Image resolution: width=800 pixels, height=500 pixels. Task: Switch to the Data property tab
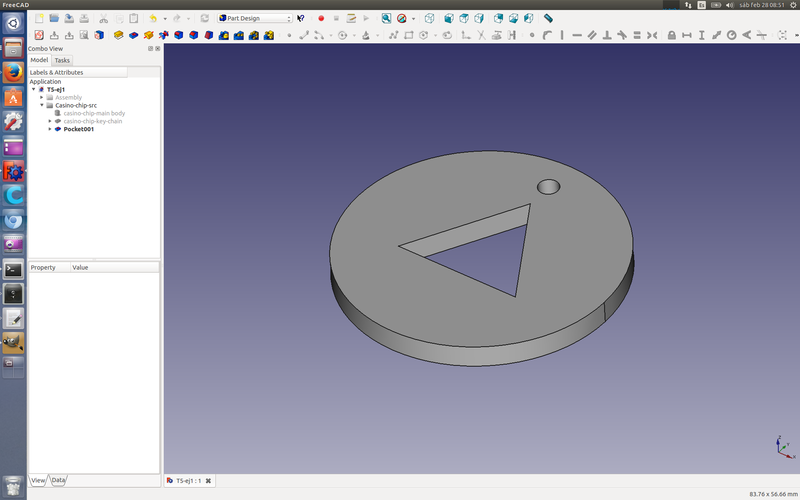(x=58, y=480)
